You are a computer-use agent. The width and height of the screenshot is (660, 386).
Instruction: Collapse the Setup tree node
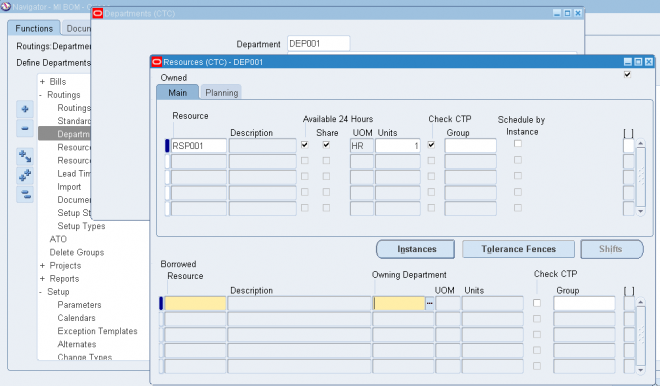pos(41,292)
